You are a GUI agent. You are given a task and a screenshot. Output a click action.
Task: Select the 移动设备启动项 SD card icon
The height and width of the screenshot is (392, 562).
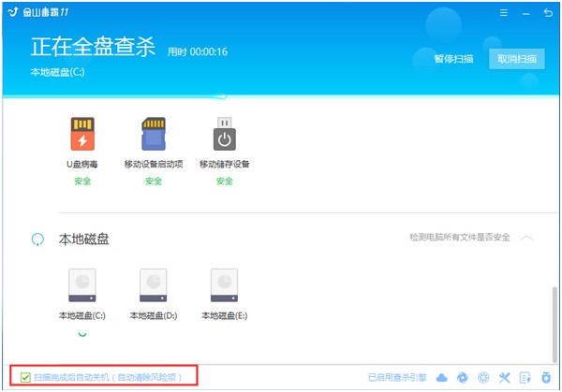154,134
